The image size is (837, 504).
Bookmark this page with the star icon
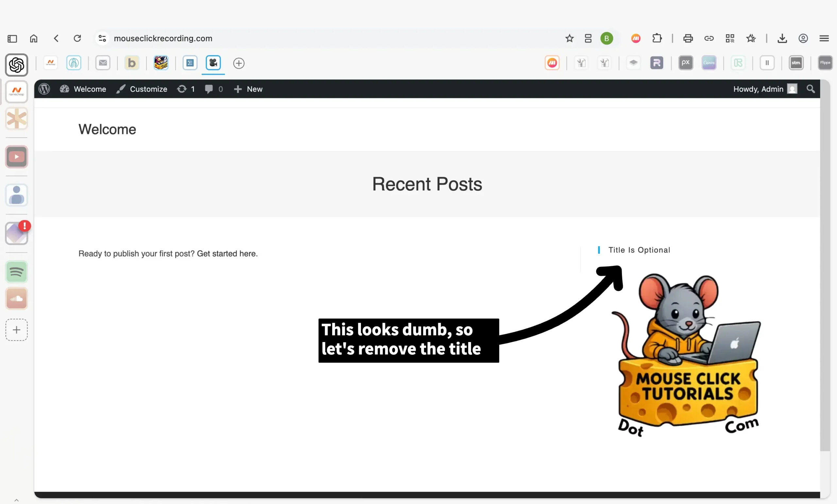tap(569, 38)
